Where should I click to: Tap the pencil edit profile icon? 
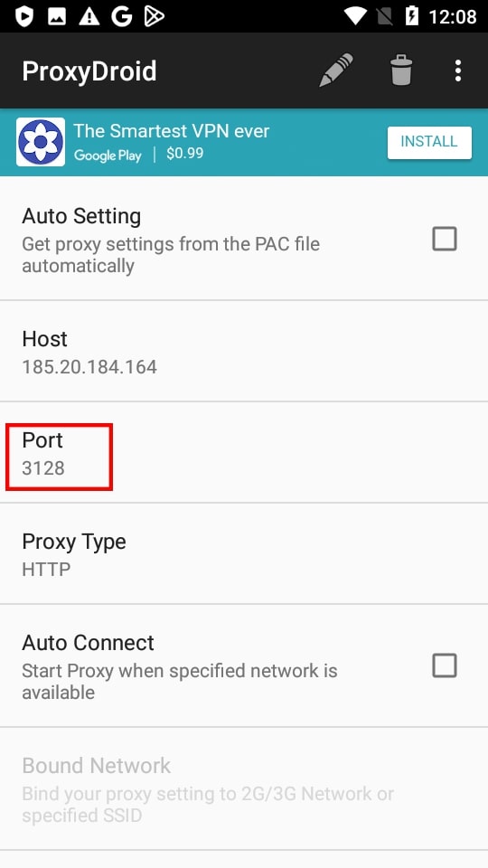[336, 71]
